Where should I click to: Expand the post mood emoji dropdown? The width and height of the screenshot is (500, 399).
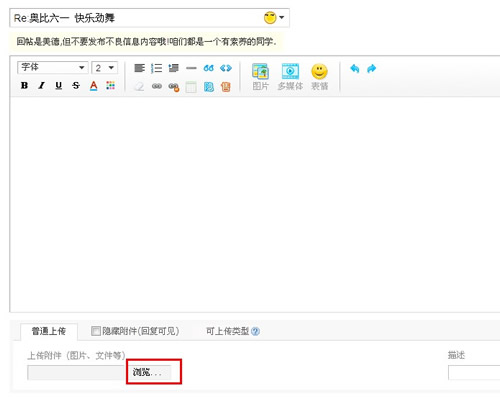[282, 17]
